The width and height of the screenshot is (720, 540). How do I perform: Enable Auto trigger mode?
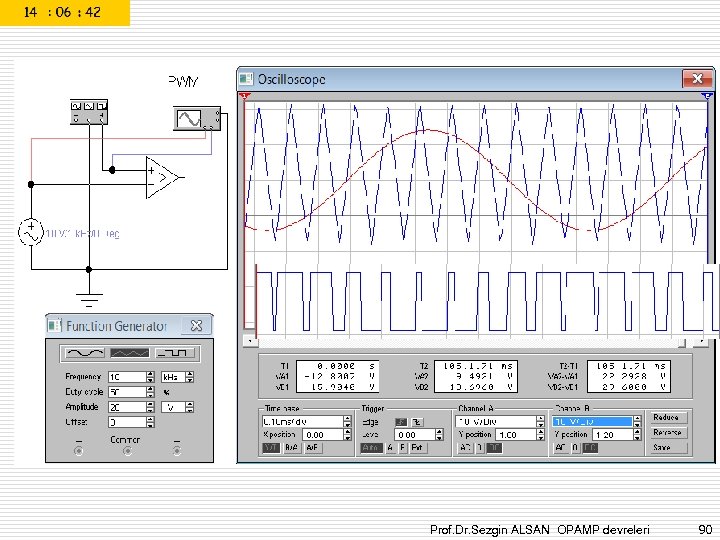click(x=371, y=449)
